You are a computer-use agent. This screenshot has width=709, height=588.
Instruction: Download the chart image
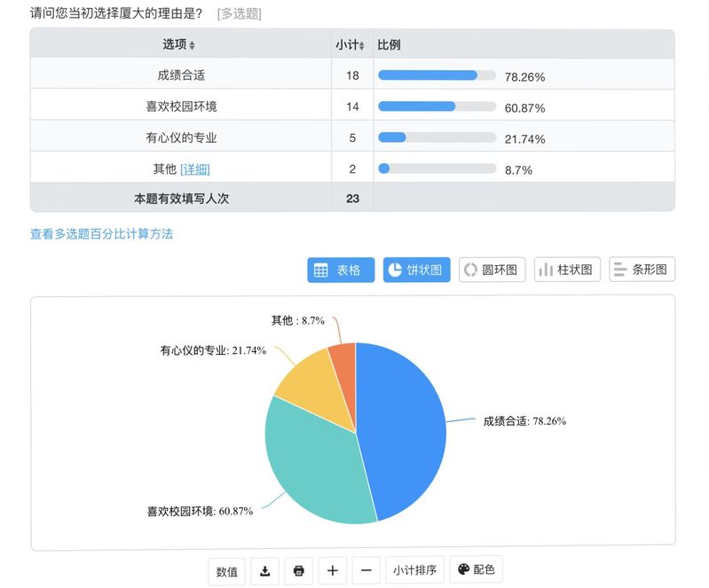pos(265,571)
